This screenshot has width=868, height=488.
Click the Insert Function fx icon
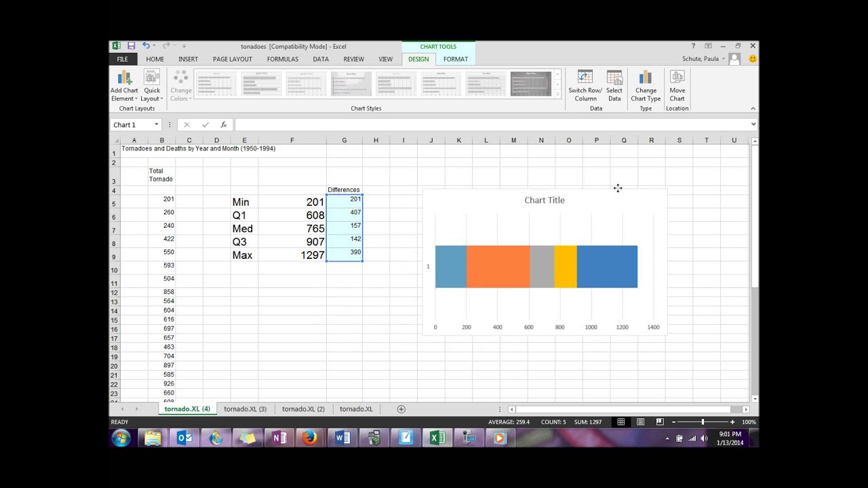coord(223,125)
